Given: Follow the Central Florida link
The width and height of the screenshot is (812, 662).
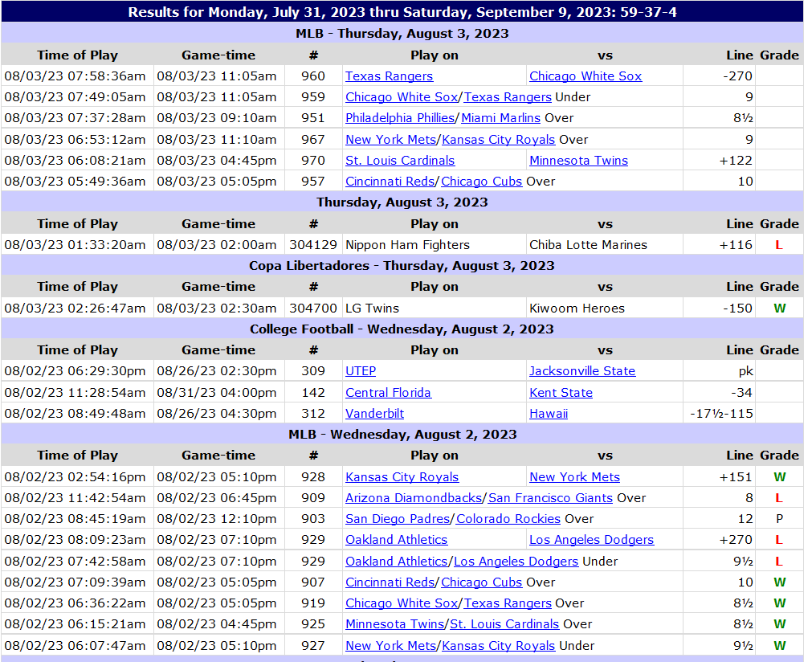Looking at the screenshot, I should point(388,393).
